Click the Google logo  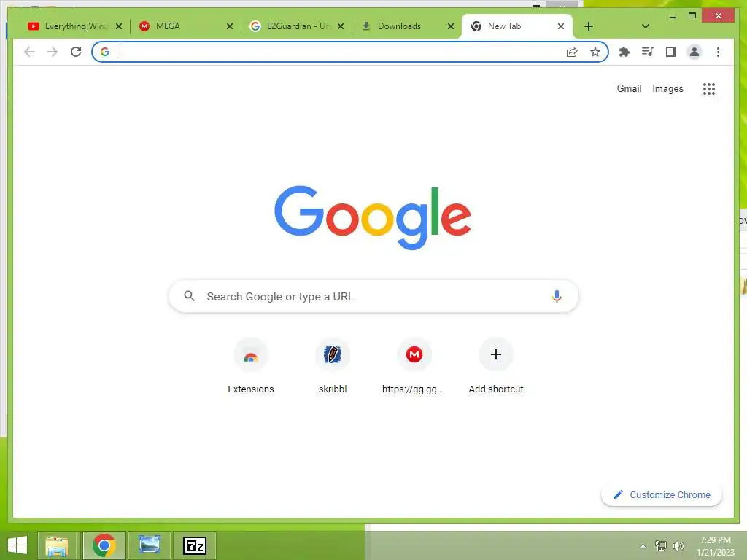click(x=373, y=217)
